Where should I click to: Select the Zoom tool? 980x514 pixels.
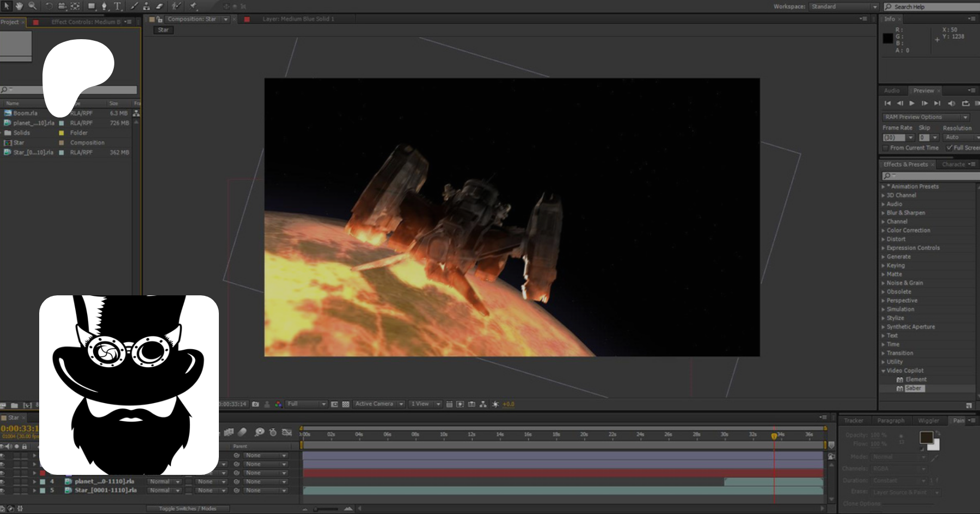tap(33, 6)
